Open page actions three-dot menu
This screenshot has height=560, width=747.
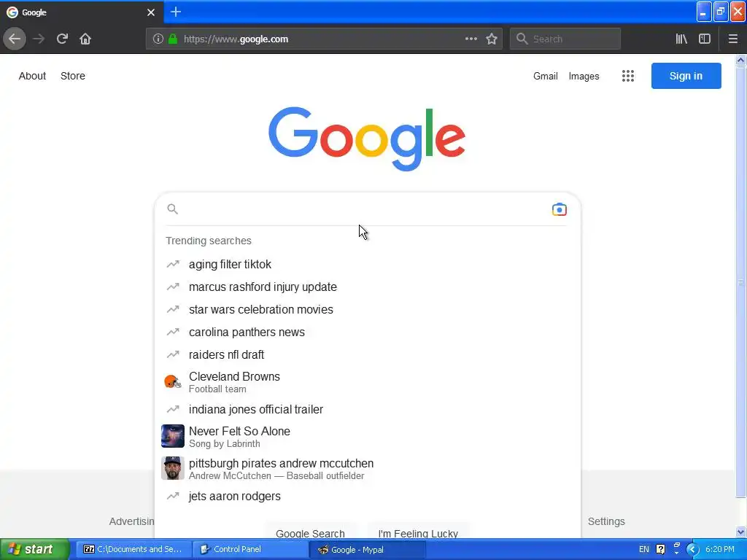(471, 39)
